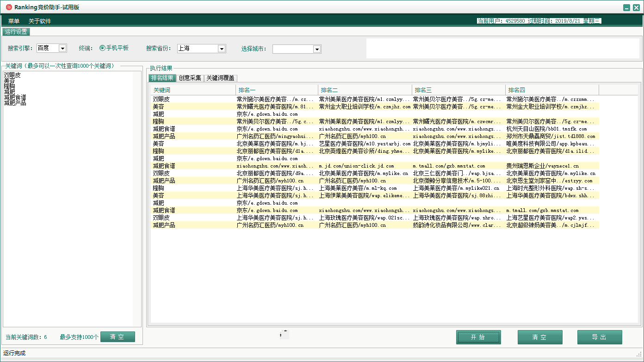
Task: Click the 导出 button
Action: click(x=600, y=337)
